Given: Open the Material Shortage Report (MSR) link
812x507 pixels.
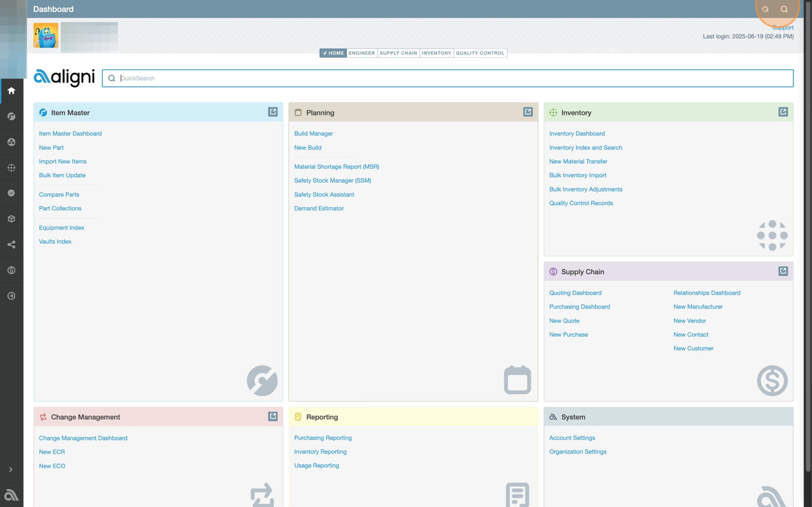Looking at the screenshot, I should point(336,167).
